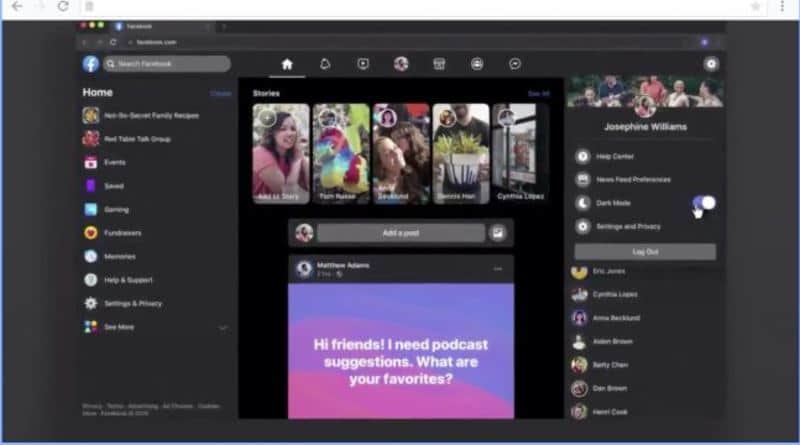Open the third story card with two women
This screenshot has width=800, height=445.
click(401, 154)
